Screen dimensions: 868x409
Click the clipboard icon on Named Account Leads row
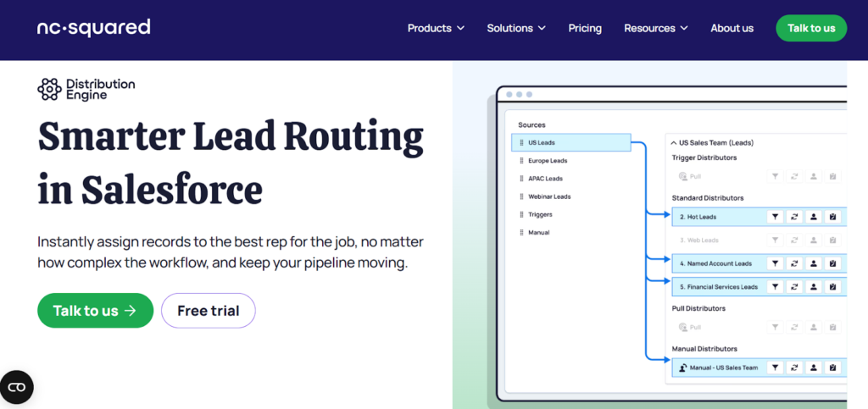(x=832, y=263)
